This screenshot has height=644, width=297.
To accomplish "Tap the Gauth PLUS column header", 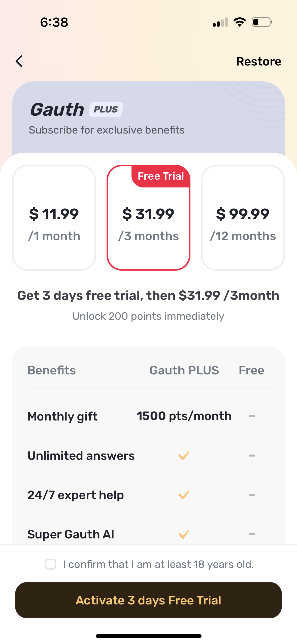I will [x=184, y=370].
